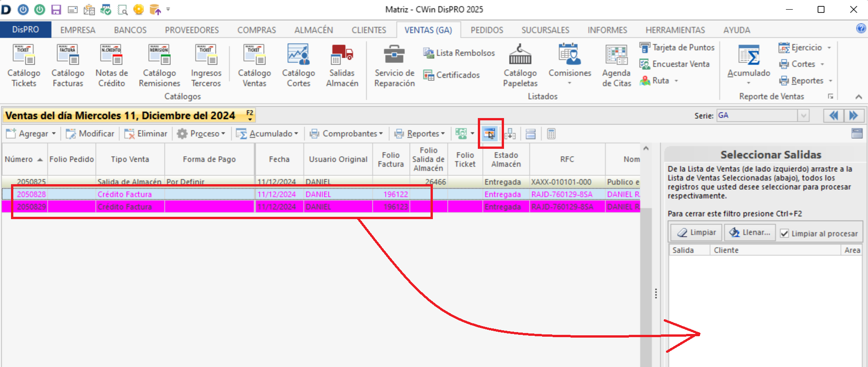Expand the Serie GA combo box
The height and width of the screenshot is (367, 868).
click(x=803, y=116)
